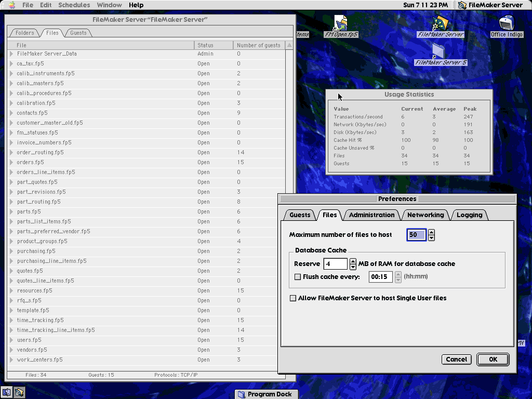Image resolution: width=532 pixels, height=399 pixels.
Task: Open the Schedules menu
Action: pos(74,5)
